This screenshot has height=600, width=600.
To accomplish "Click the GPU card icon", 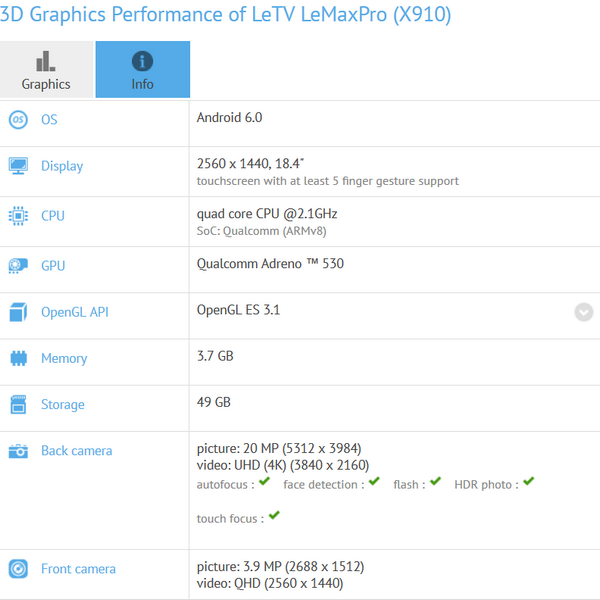I will pos(18,266).
